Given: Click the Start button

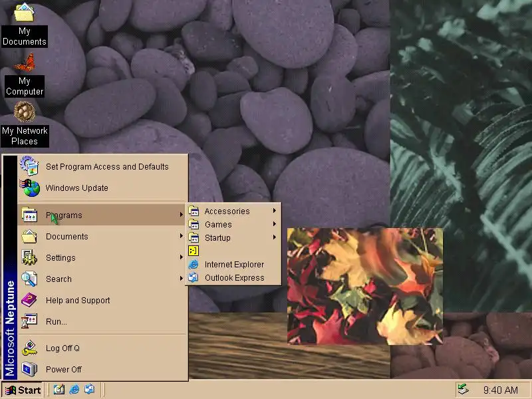Looking at the screenshot, I should [x=23, y=390].
